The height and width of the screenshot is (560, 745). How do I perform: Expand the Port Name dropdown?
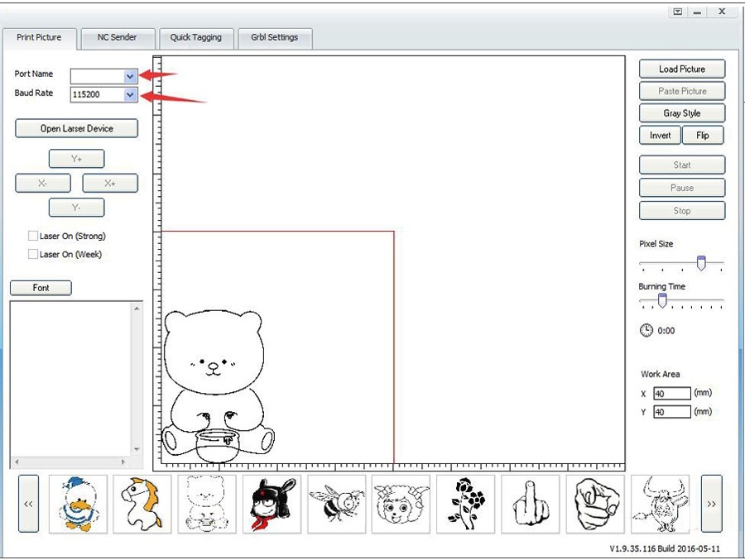[x=130, y=76]
